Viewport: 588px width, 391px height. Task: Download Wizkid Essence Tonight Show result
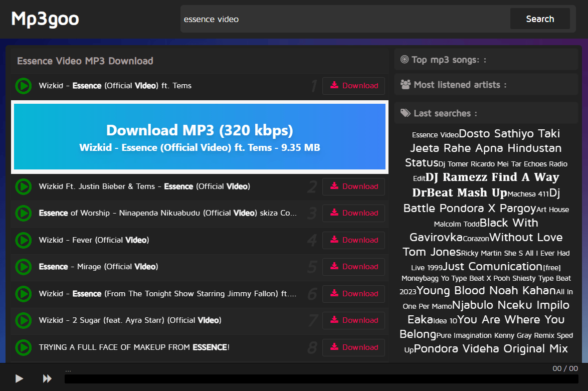click(x=353, y=294)
